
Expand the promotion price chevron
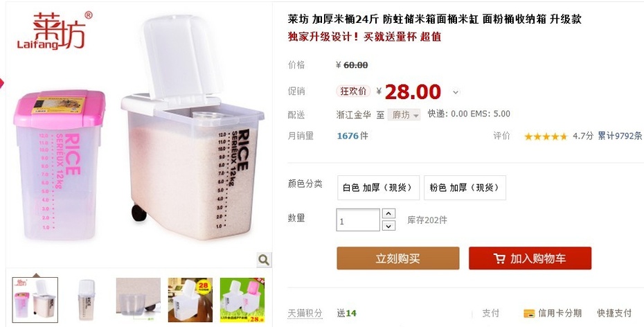point(456,92)
